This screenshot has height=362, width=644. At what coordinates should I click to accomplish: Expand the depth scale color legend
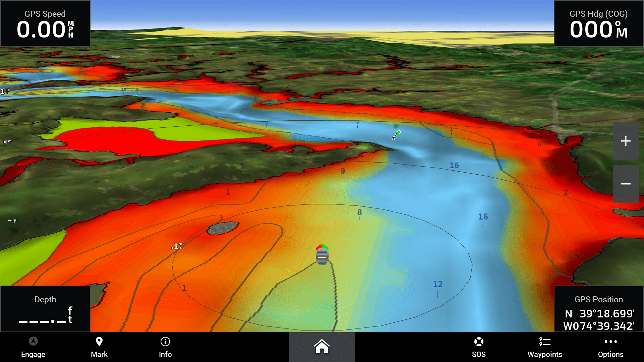6,155
